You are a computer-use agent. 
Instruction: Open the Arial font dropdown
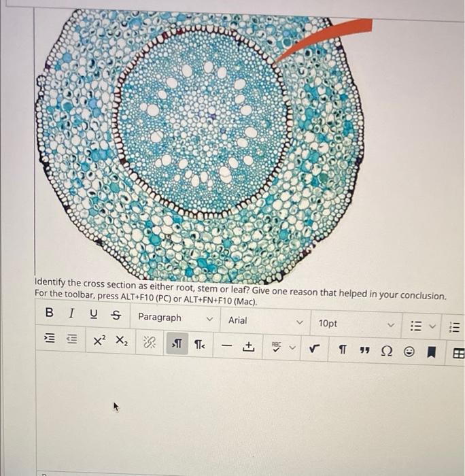point(265,321)
